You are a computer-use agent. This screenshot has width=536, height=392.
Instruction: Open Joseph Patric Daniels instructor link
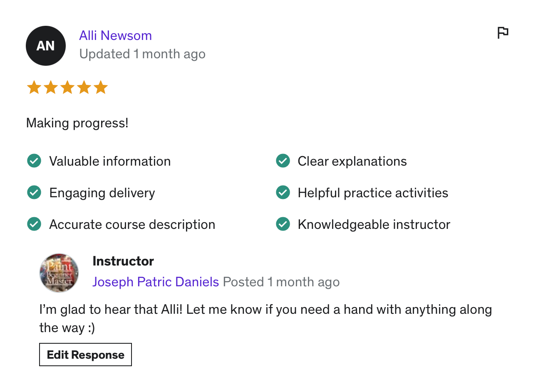(156, 282)
